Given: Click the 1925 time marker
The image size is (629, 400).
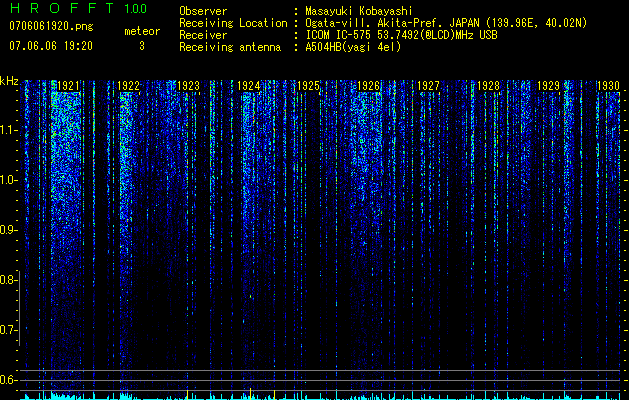Looking at the screenshot, I should tap(308, 86).
